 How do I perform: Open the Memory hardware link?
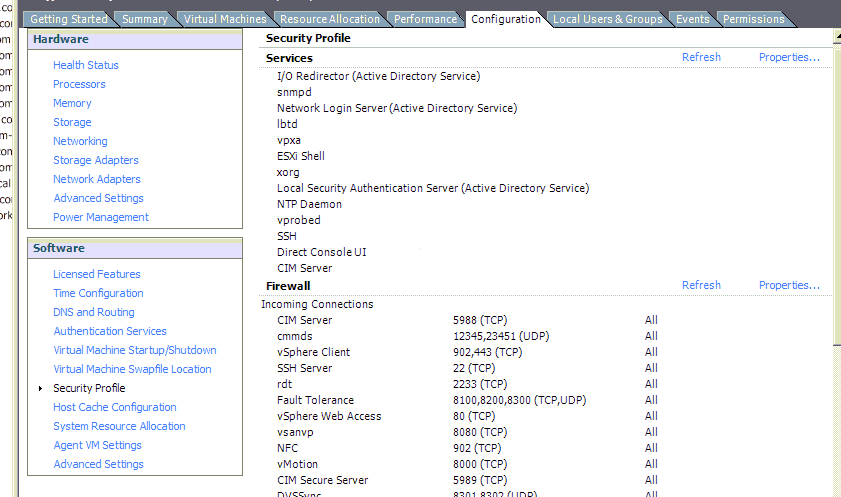(x=72, y=103)
